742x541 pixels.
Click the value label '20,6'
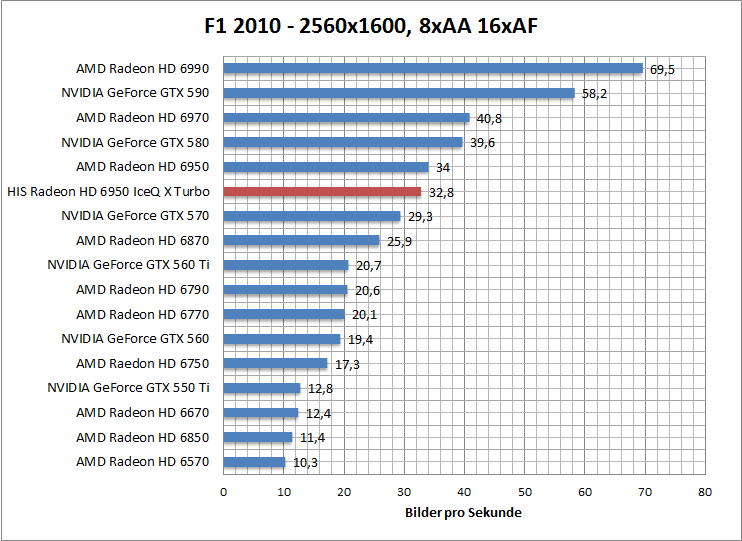368,291
